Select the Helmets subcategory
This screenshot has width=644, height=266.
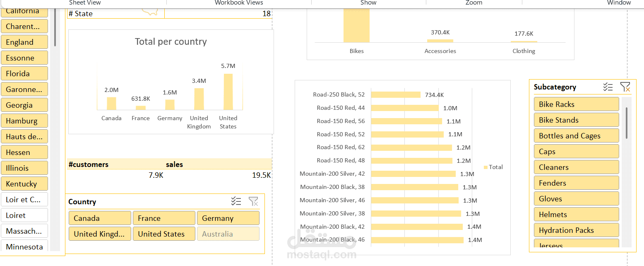(x=576, y=214)
